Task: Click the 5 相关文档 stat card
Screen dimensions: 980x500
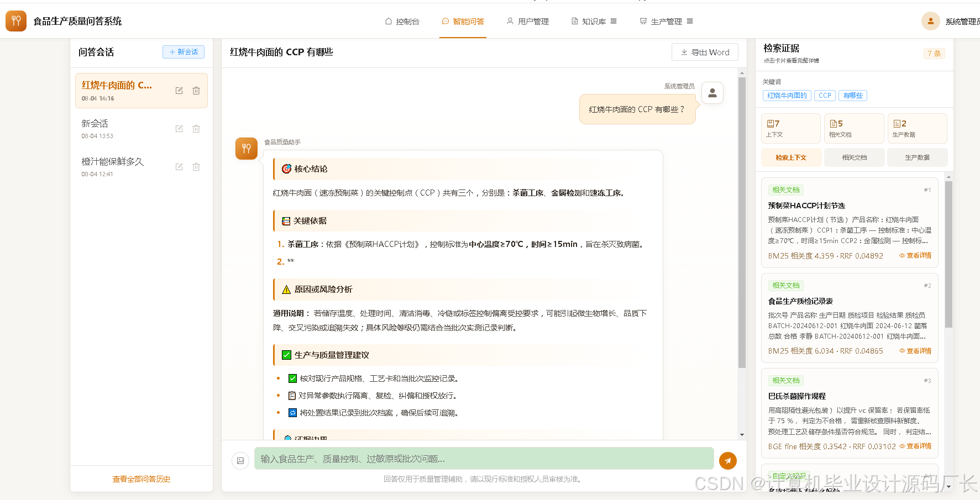Action: pyautogui.click(x=854, y=128)
